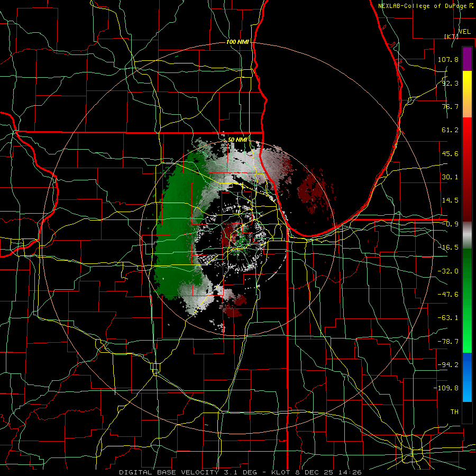476x476 pixels.
Task: Select the 45.6 scale value
Action: pos(450,153)
